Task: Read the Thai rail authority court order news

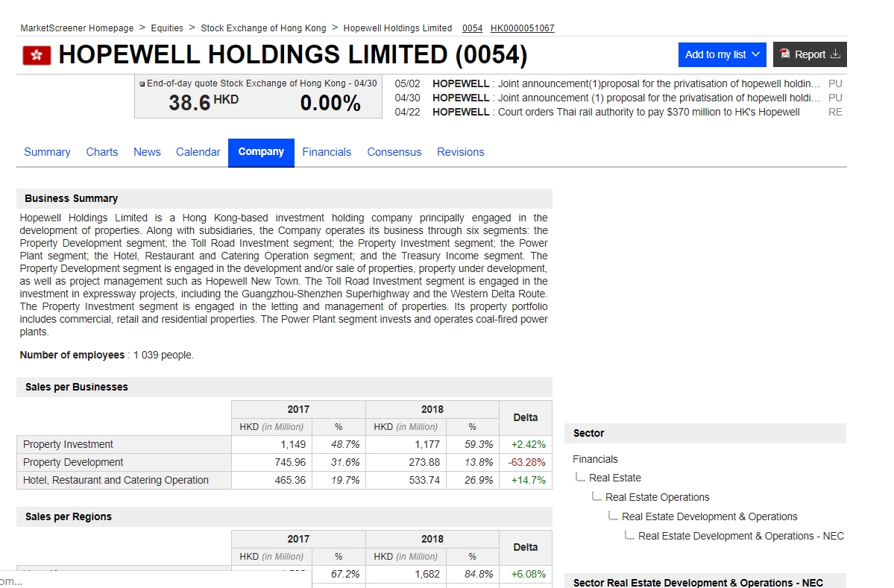Action: pyautogui.click(x=616, y=112)
